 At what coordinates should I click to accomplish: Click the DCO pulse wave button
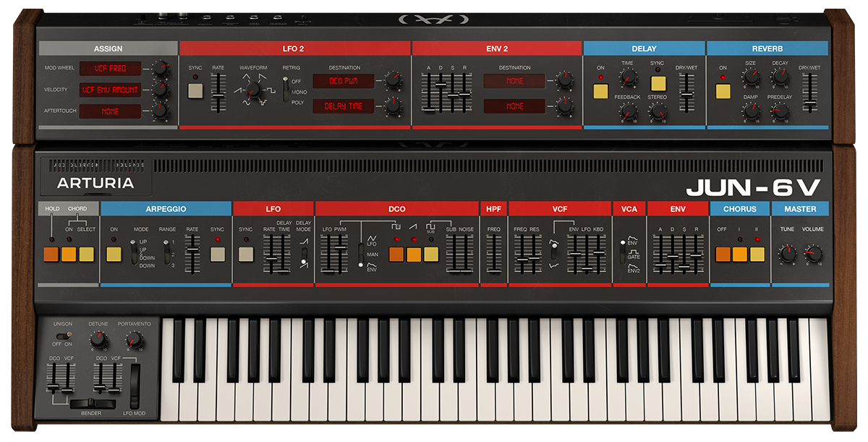pyautogui.click(x=396, y=254)
